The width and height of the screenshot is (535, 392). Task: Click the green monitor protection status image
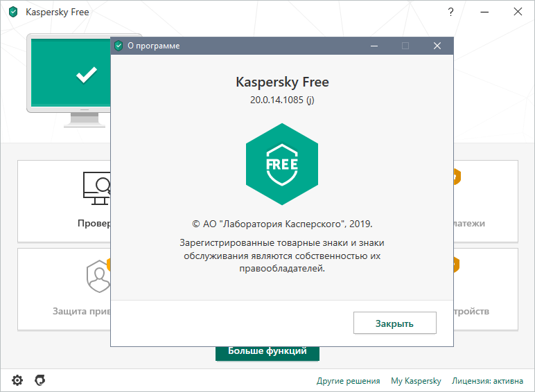tap(69, 75)
